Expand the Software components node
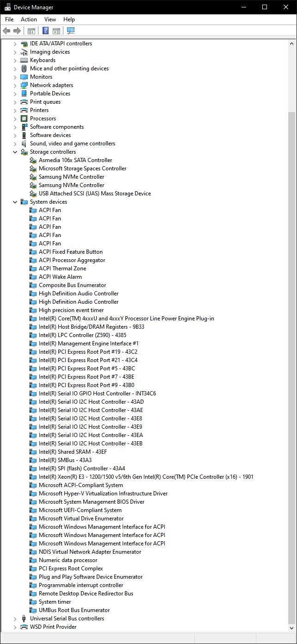 pyautogui.click(x=15, y=127)
